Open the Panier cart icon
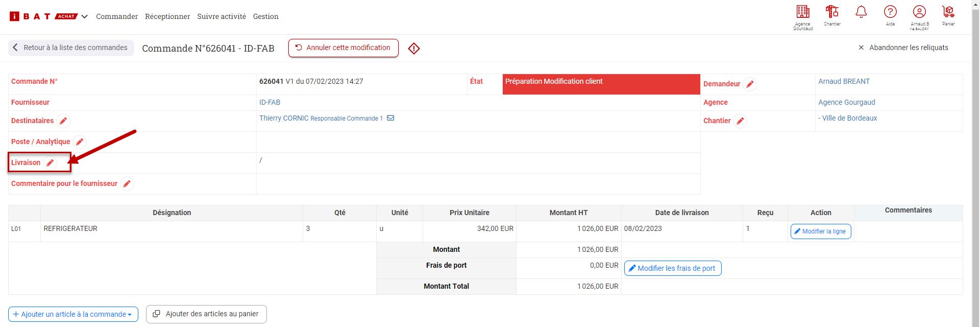980x327 pixels. (x=948, y=12)
